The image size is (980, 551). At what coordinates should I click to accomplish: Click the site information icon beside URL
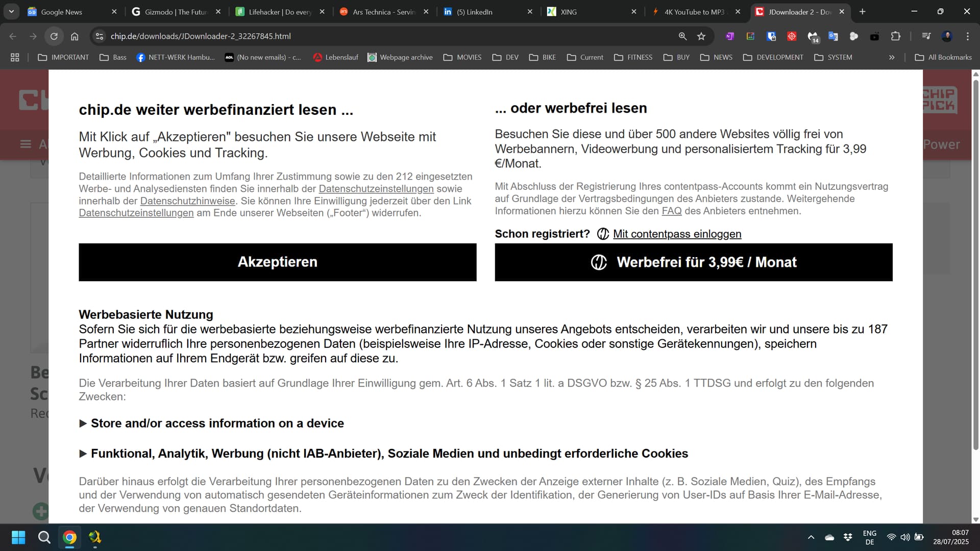[x=100, y=36]
